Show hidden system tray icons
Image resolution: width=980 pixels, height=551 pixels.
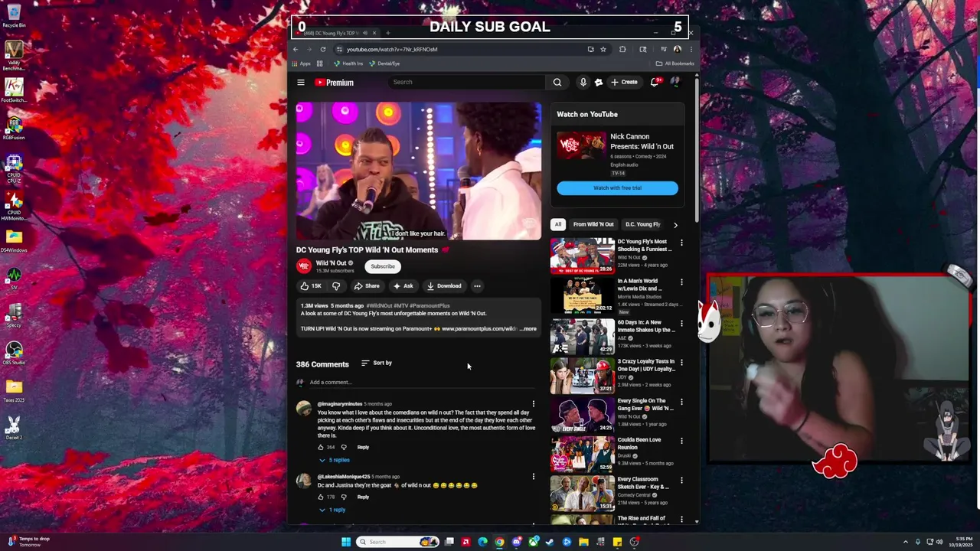point(905,542)
